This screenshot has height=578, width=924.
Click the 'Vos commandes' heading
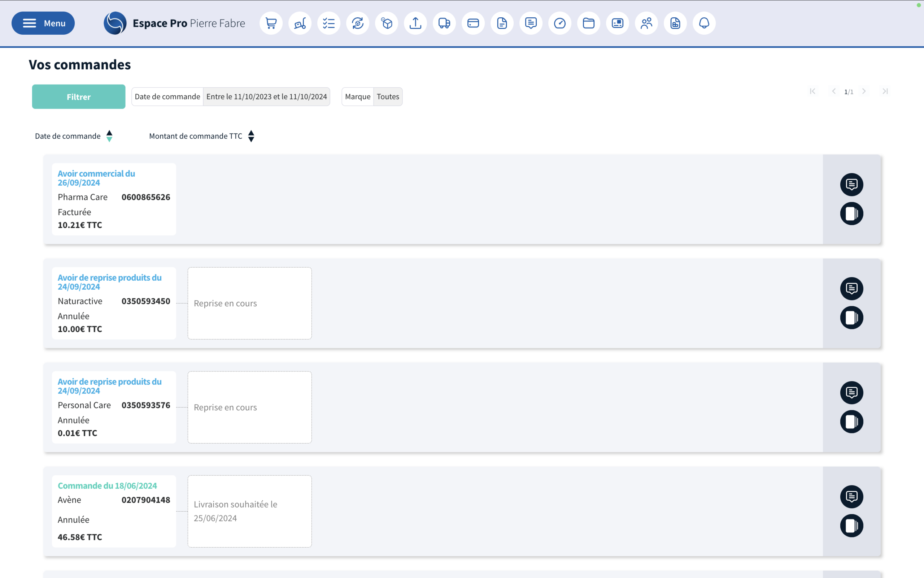pos(80,65)
